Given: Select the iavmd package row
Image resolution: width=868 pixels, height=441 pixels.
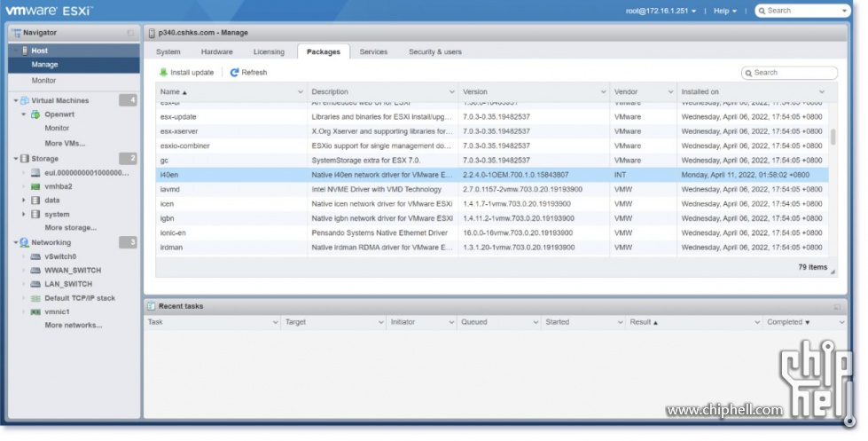Looking at the screenshot, I should click(x=492, y=190).
